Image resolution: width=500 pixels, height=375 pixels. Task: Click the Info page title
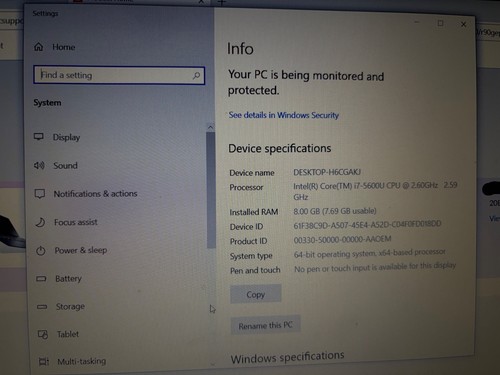point(240,49)
